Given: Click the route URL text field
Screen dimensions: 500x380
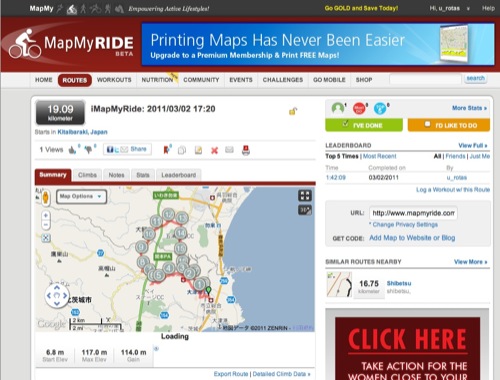Looking at the screenshot, I should [x=413, y=213].
